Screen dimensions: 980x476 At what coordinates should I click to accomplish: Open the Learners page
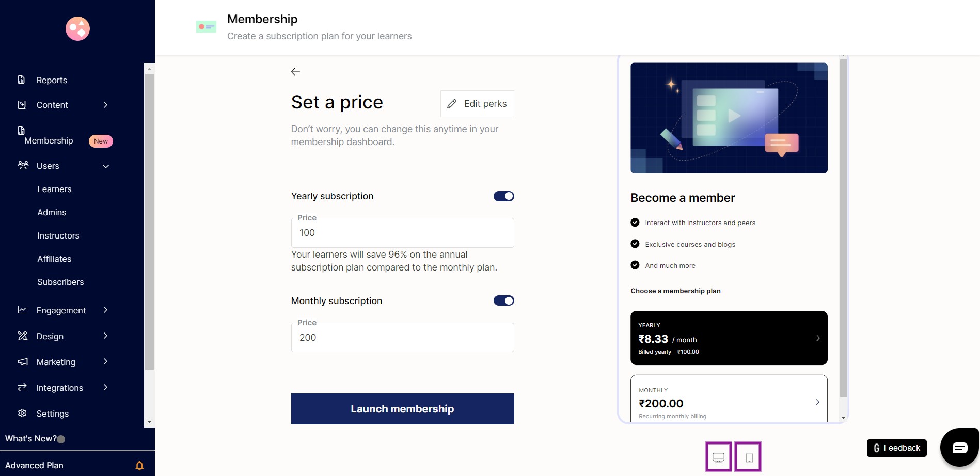54,189
